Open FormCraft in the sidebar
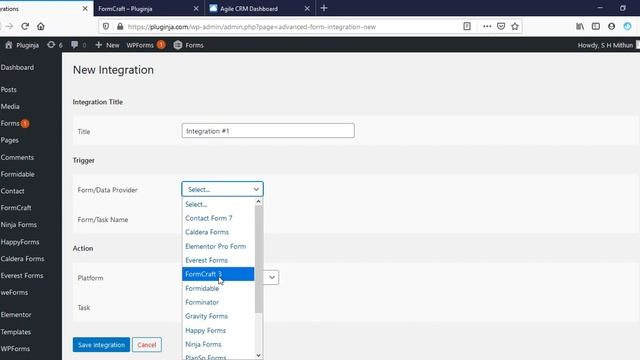This screenshot has width=640, height=360. (16, 208)
